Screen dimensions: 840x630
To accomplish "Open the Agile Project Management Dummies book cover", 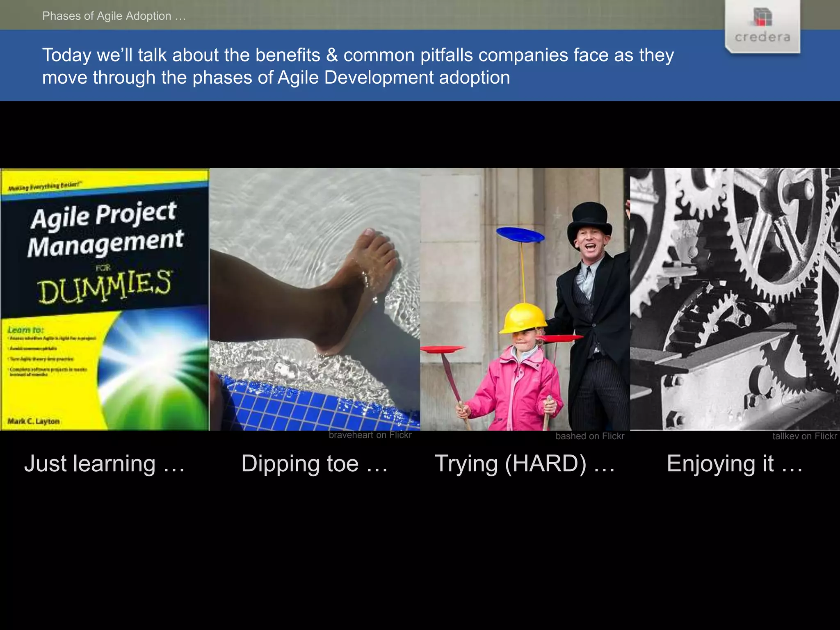I will 105,299.
